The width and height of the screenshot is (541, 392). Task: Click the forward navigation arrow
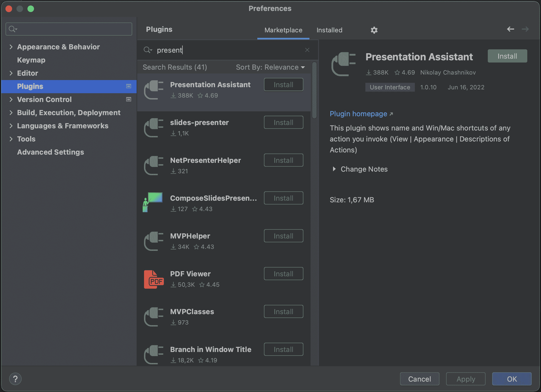(x=526, y=29)
